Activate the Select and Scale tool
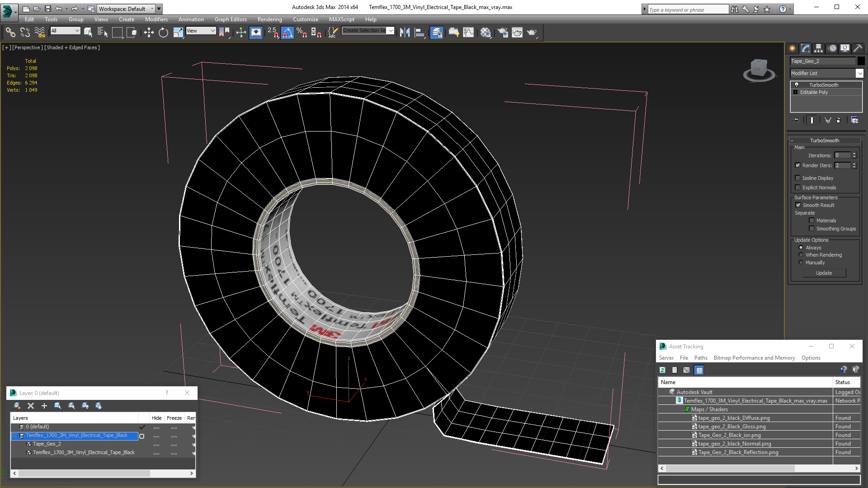Screen dimensions: 868x488 coord(178,32)
